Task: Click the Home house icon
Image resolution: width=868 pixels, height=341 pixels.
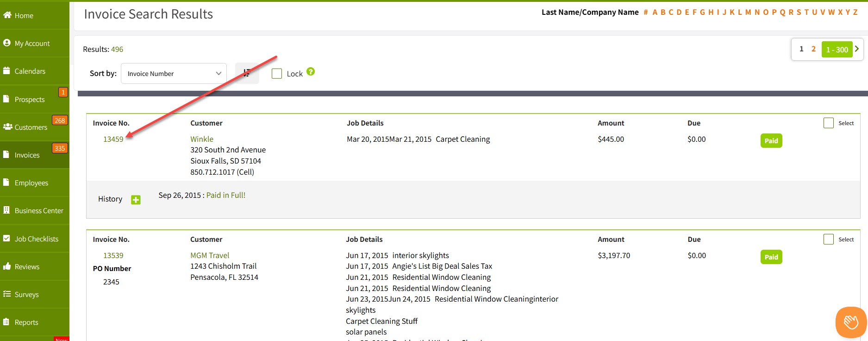Action: point(7,15)
